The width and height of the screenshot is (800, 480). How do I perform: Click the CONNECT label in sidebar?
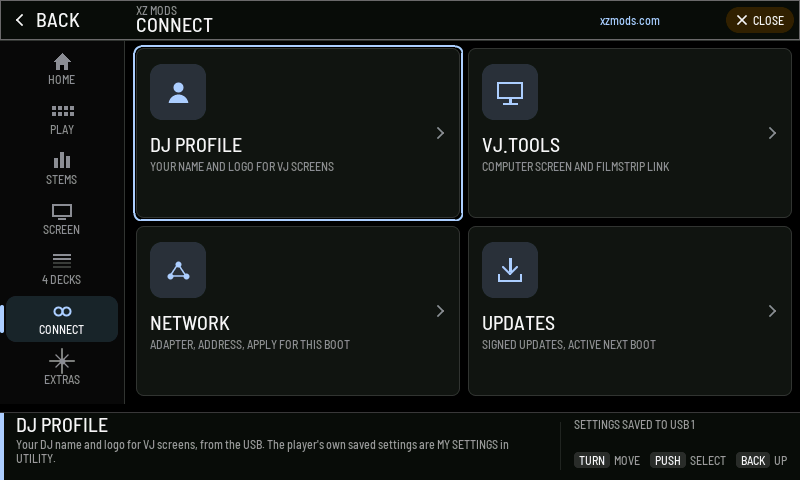click(x=62, y=330)
